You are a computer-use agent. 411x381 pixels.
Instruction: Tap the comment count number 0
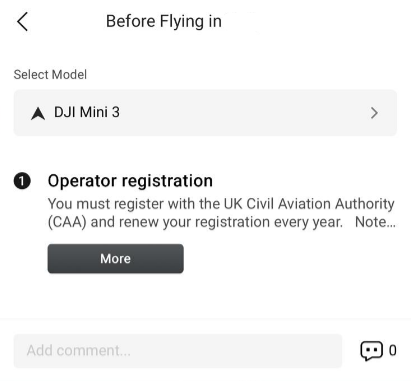point(392,351)
